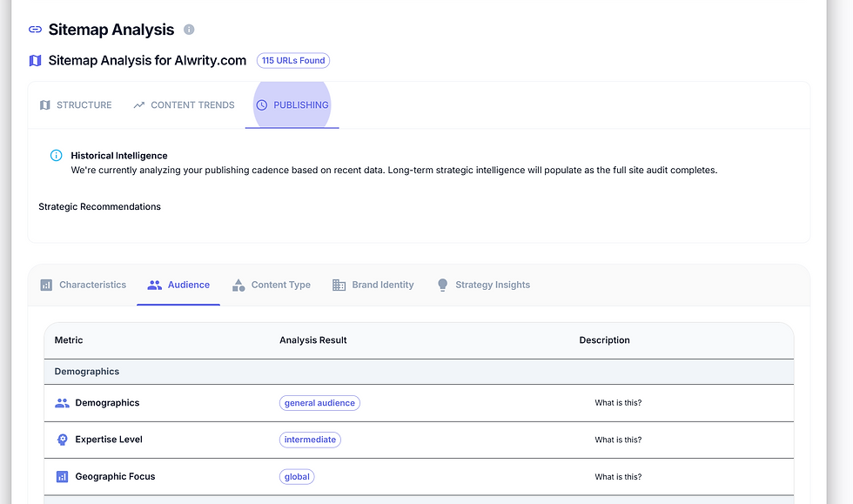Click the shapes icon in Content Type tab

[x=238, y=285]
